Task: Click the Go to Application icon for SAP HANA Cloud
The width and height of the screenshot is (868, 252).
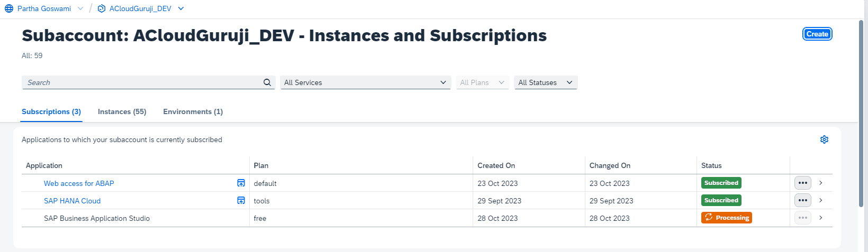Action: (241, 201)
